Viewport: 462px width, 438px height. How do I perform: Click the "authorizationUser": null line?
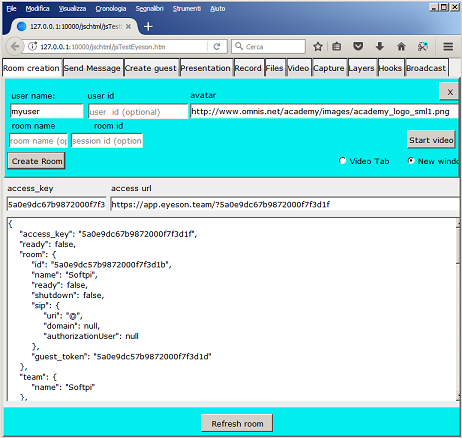click(x=91, y=336)
